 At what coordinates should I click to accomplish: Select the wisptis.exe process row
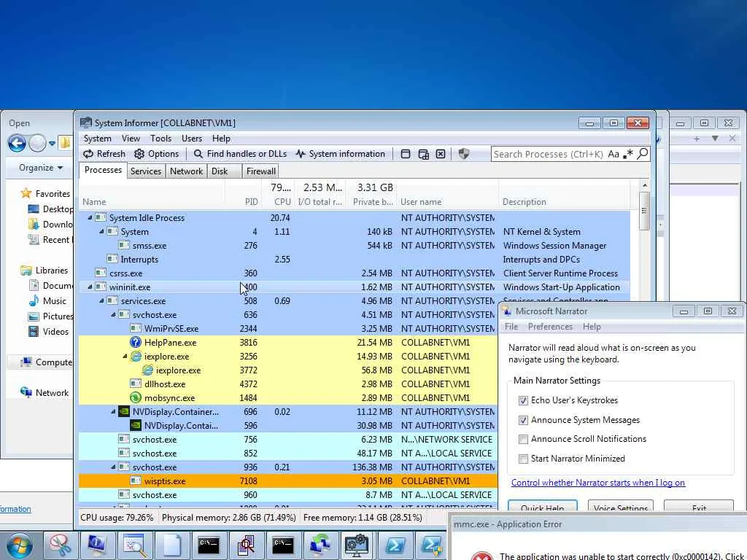[x=288, y=481]
